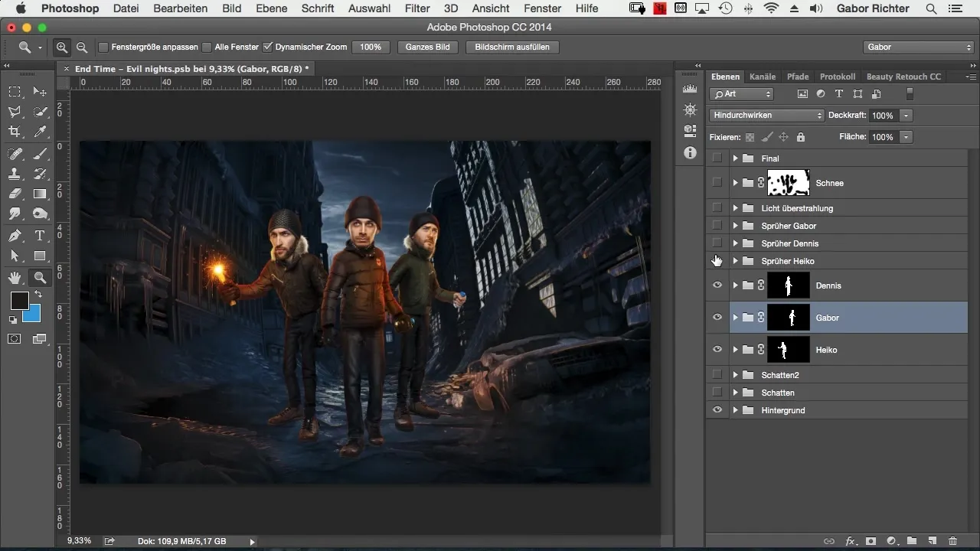Show the Schatten2 group layer
This screenshot has height=551, width=980.
coord(717,375)
